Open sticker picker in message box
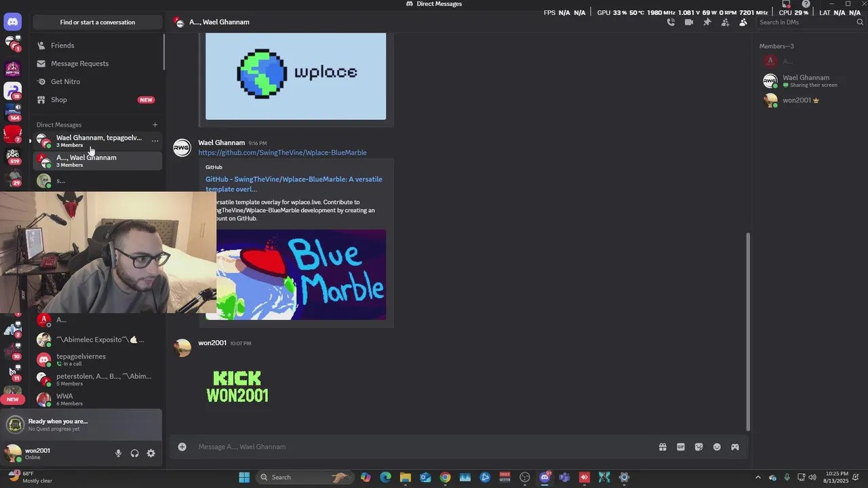Screen dimensions: 868x488 (698, 447)
